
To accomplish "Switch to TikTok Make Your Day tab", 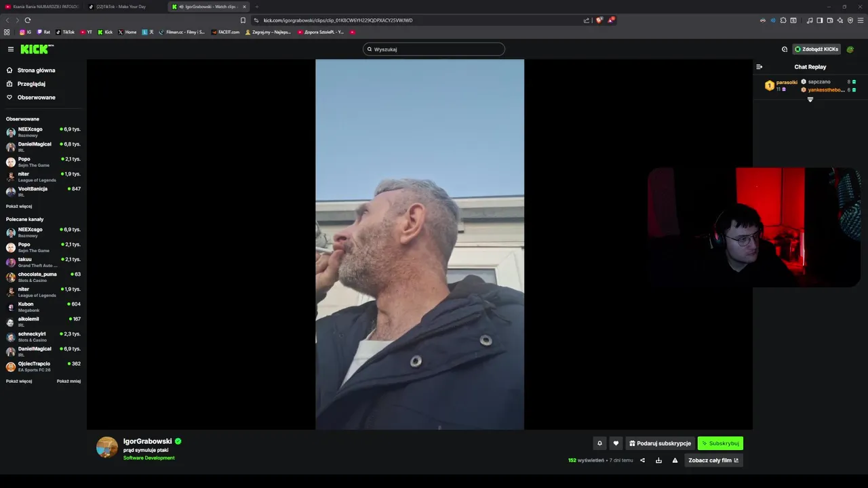I will [x=125, y=7].
